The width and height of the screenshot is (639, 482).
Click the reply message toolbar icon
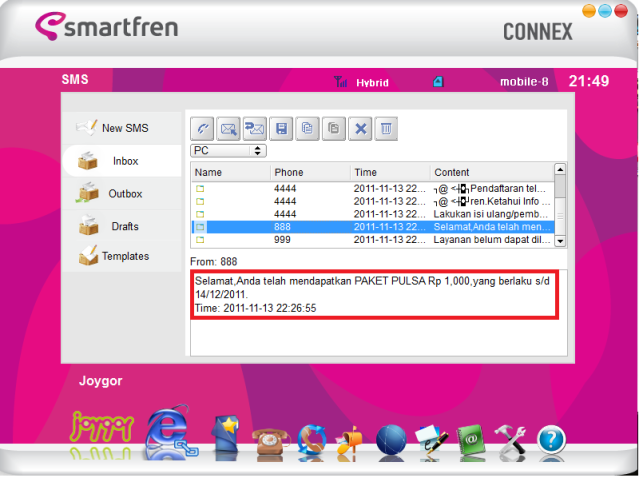tap(255, 129)
